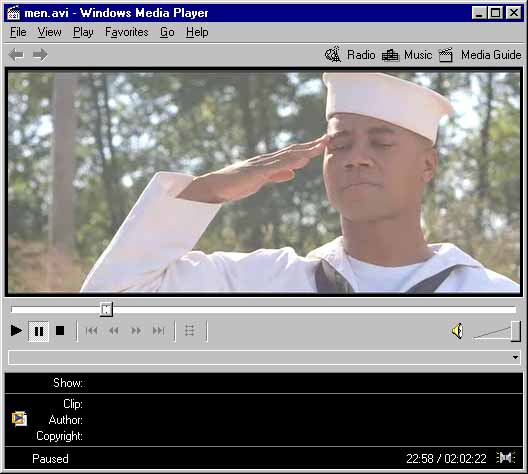Screen dimensions: 528x474
Task: Click the Preview playlist icon
Action: [190, 331]
